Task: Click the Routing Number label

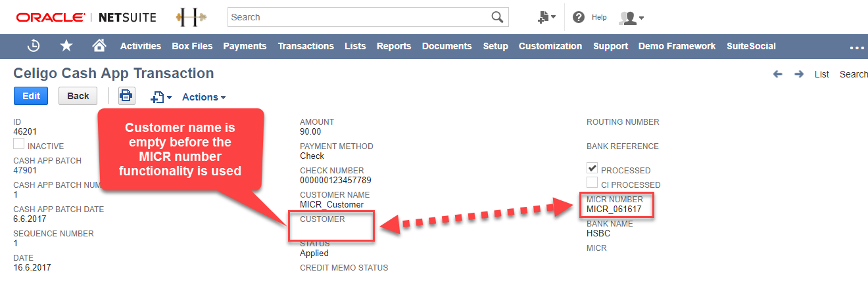Action: (623, 121)
